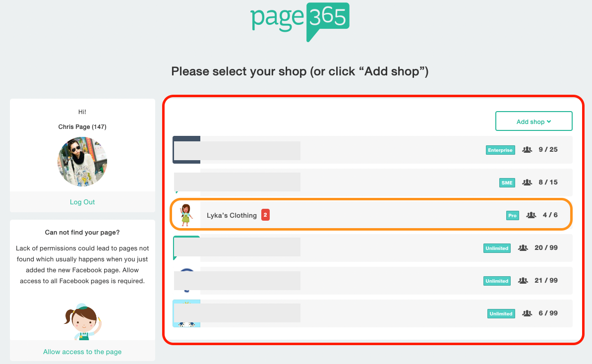Click the cartoon girl mascot illustration
Screen dimensions: 592x364
[82, 321]
